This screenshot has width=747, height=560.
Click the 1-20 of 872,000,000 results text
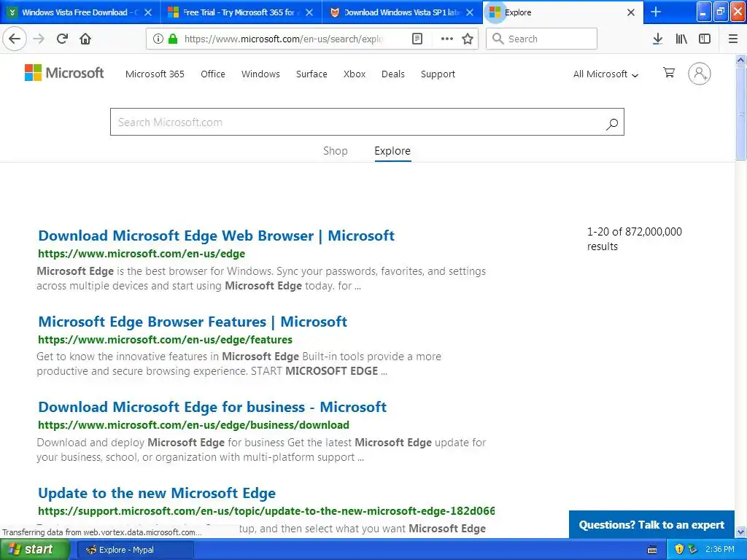point(634,239)
